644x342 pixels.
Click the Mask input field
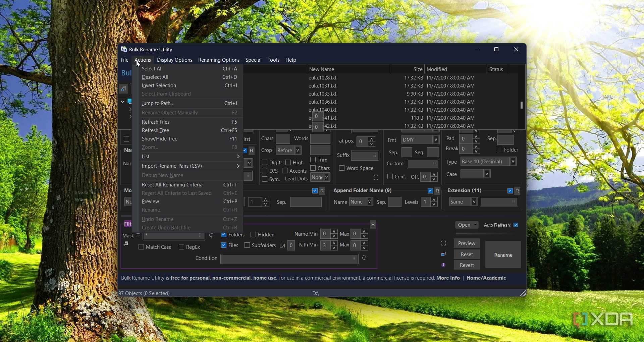pos(173,235)
